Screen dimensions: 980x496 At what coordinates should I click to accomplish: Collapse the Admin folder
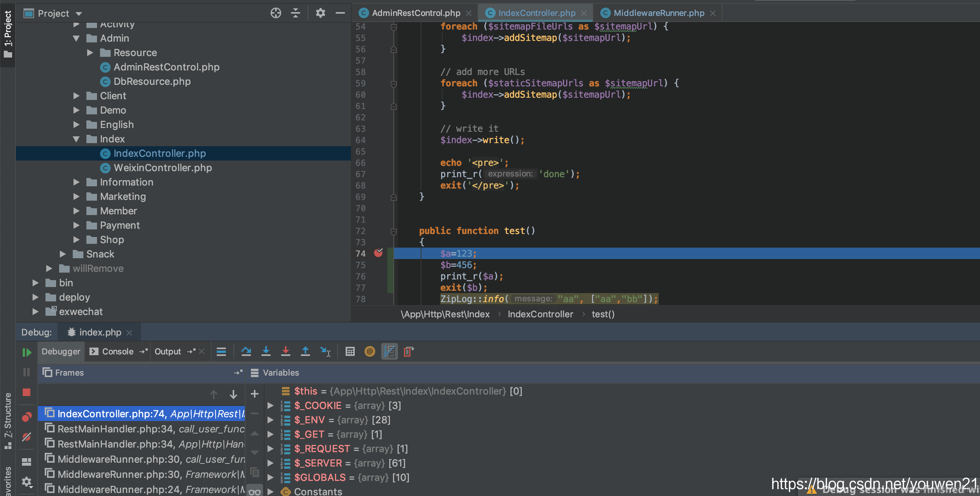[x=76, y=38]
